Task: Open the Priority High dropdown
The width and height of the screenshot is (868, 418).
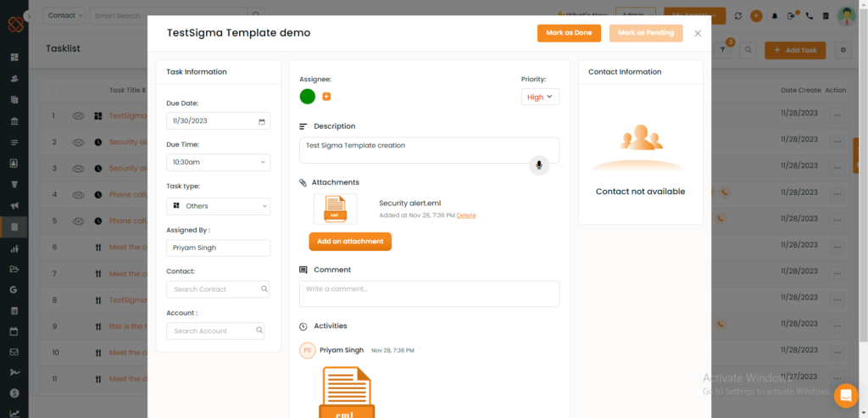Action: pos(540,97)
